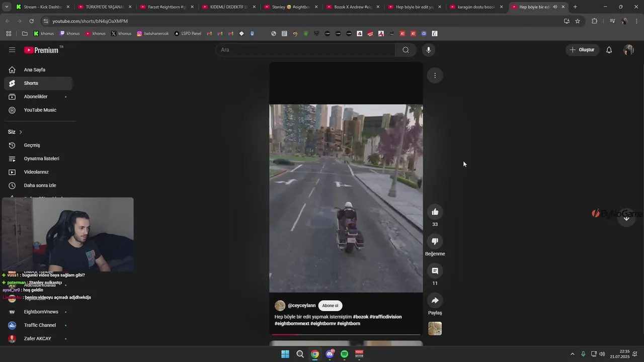Viewport: 644px width, 362px height.
Task: Bookmark this page with star icon
Action: [x=578, y=21]
